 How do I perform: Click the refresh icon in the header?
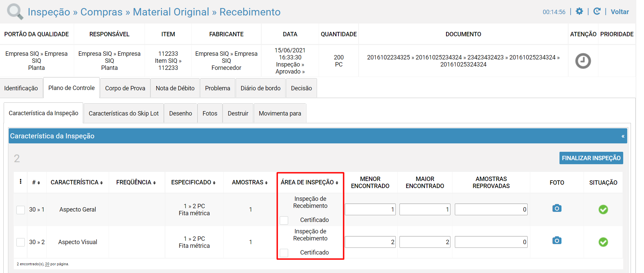(597, 11)
